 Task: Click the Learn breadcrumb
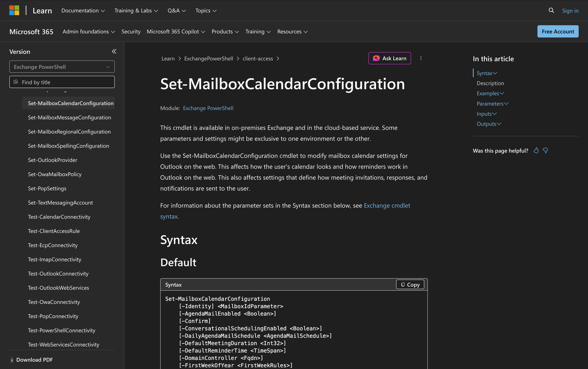(x=168, y=59)
